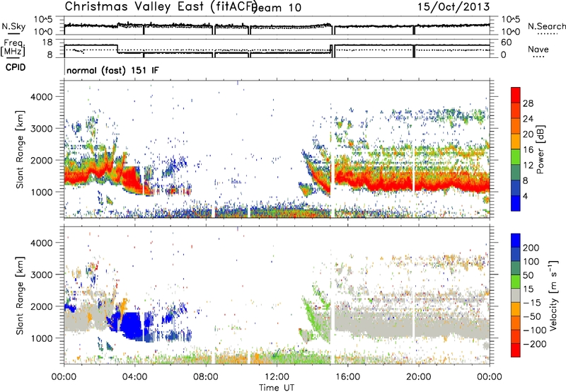The image size is (566, 392).
Task: Click the '18' value on the frequency axis
Action: click(x=47, y=42)
